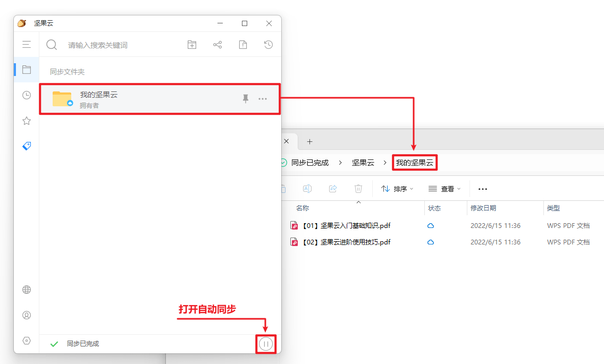Image resolution: width=604 pixels, height=364 pixels.
Task: Open recent files clock icon in the sidebar
Action: tap(27, 95)
